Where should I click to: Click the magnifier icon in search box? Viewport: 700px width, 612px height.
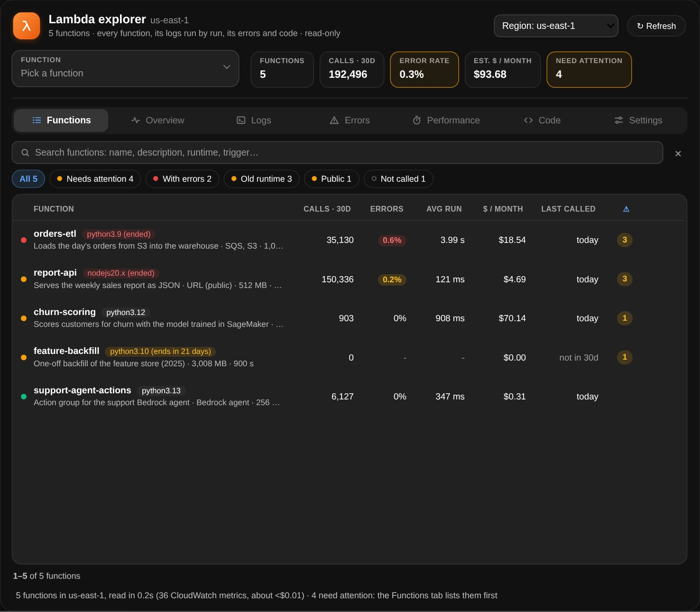coord(25,153)
